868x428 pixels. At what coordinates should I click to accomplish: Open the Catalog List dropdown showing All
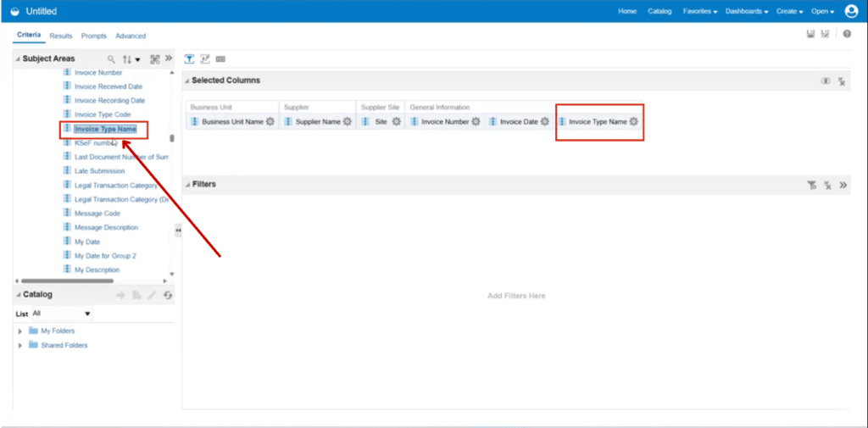tap(62, 314)
